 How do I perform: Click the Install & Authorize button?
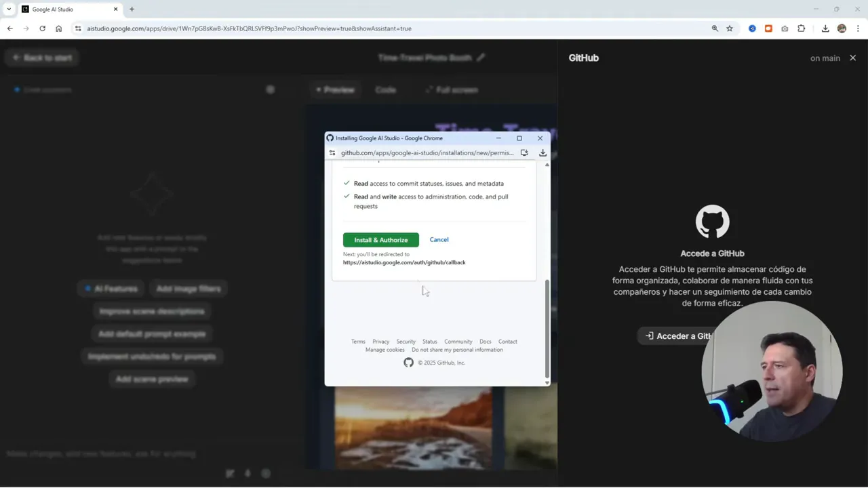[x=380, y=239]
